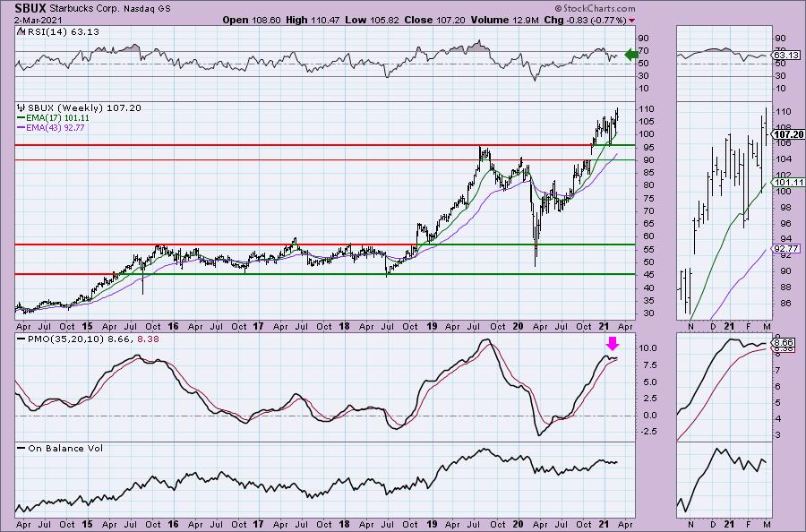Click the price bar icon before SBUX (Weekly)
Viewport: 806px width, 532px height.
point(21,108)
